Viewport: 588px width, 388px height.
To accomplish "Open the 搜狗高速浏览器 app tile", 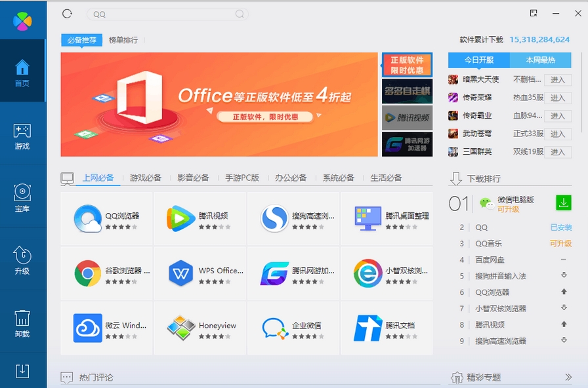I will click(293, 219).
